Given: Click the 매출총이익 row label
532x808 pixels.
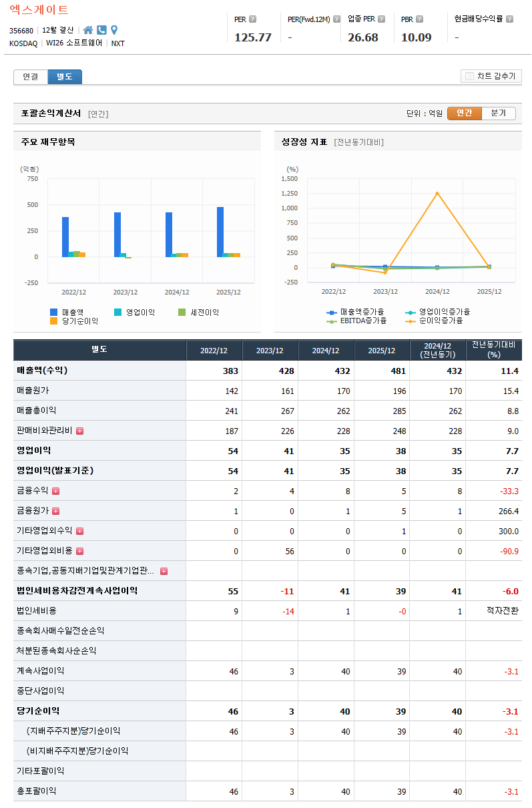Looking at the screenshot, I should click(x=37, y=411).
